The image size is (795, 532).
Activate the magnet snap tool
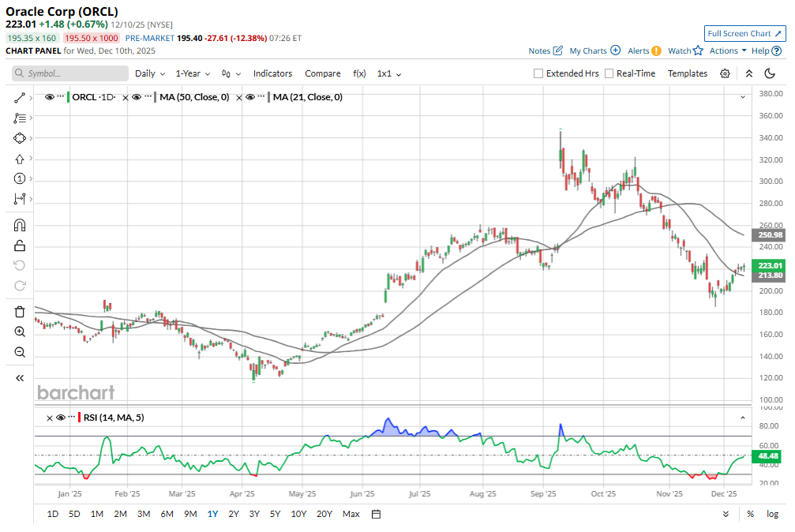coord(20,225)
